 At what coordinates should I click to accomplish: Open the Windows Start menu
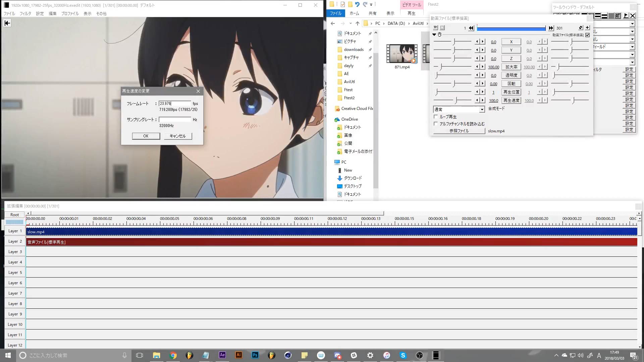point(8,355)
